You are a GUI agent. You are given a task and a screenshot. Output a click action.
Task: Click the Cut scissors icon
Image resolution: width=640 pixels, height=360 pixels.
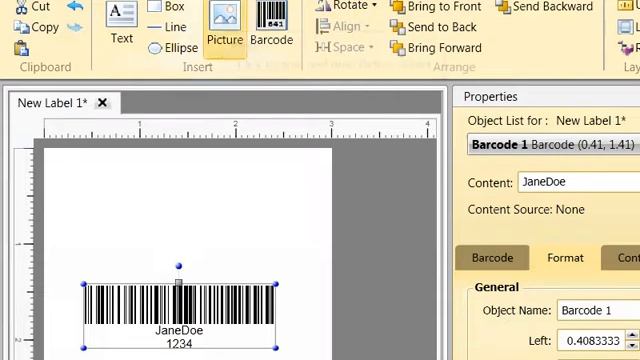21,7
